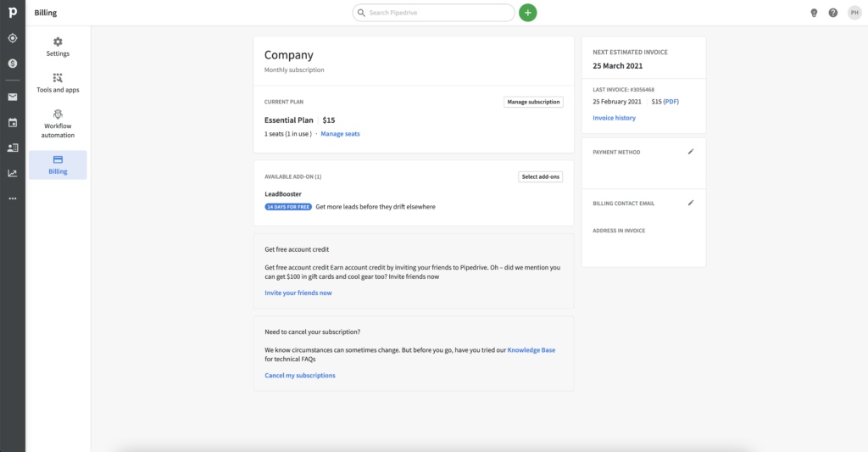Click the Billing page title
Viewport: 868px width, 452px height.
pyautogui.click(x=46, y=13)
